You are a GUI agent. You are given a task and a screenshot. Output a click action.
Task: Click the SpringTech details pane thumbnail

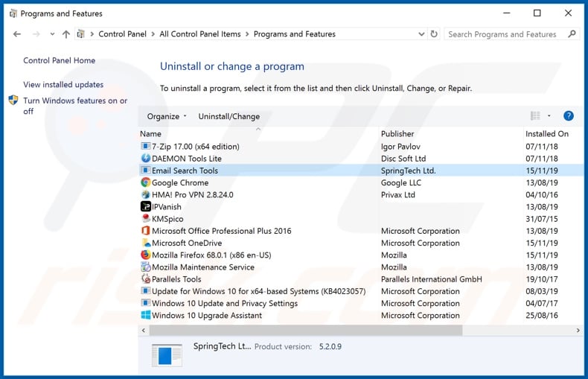pos(167,354)
